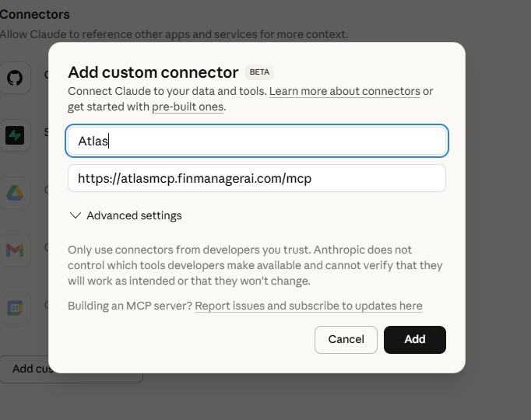Click the Connectors section heading
The image size is (531, 420).
[34, 14]
